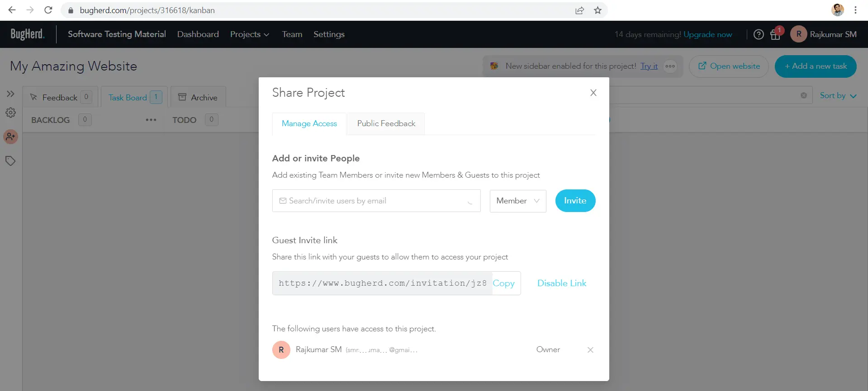
Task: Click the browser forward arrow
Action: pos(30,10)
